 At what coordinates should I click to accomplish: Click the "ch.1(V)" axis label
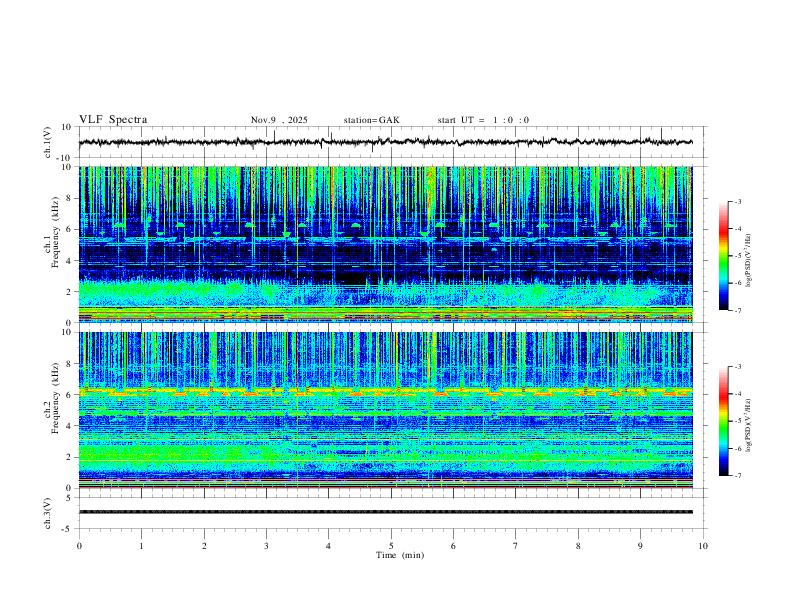click(49, 142)
